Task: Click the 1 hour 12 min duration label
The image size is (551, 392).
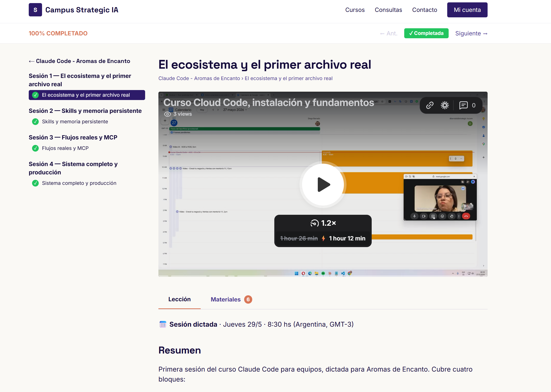Action: (347, 239)
